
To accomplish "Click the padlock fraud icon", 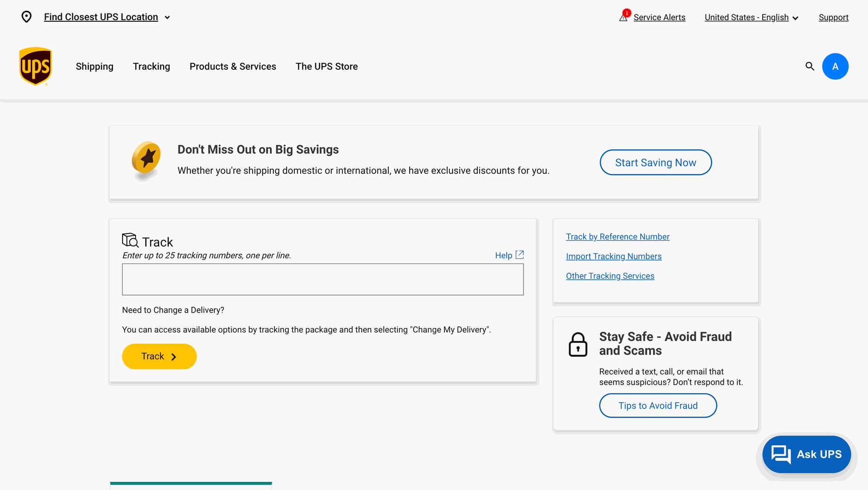I will tap(578, 345).
